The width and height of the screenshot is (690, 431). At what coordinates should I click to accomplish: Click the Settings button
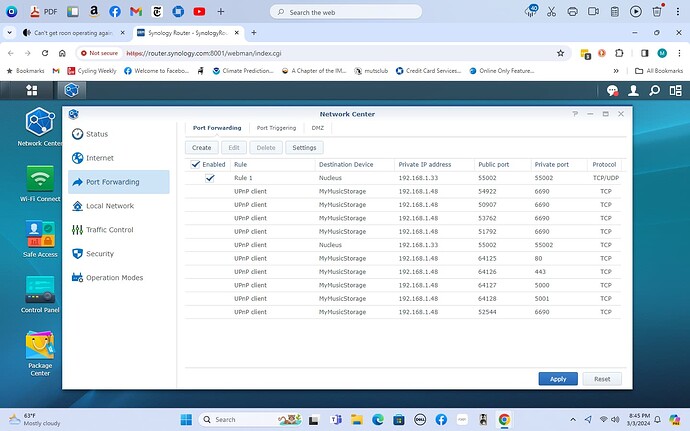305,147
